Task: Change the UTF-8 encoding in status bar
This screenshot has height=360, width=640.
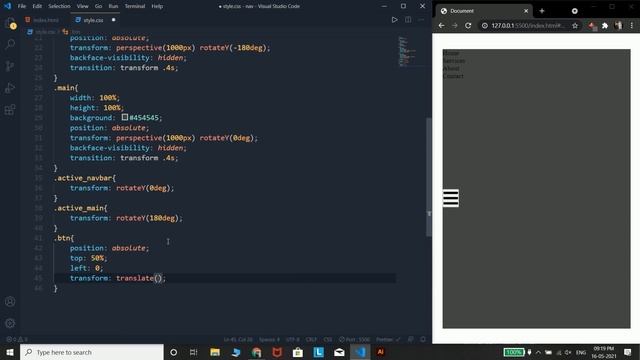Action: (293, 339)
